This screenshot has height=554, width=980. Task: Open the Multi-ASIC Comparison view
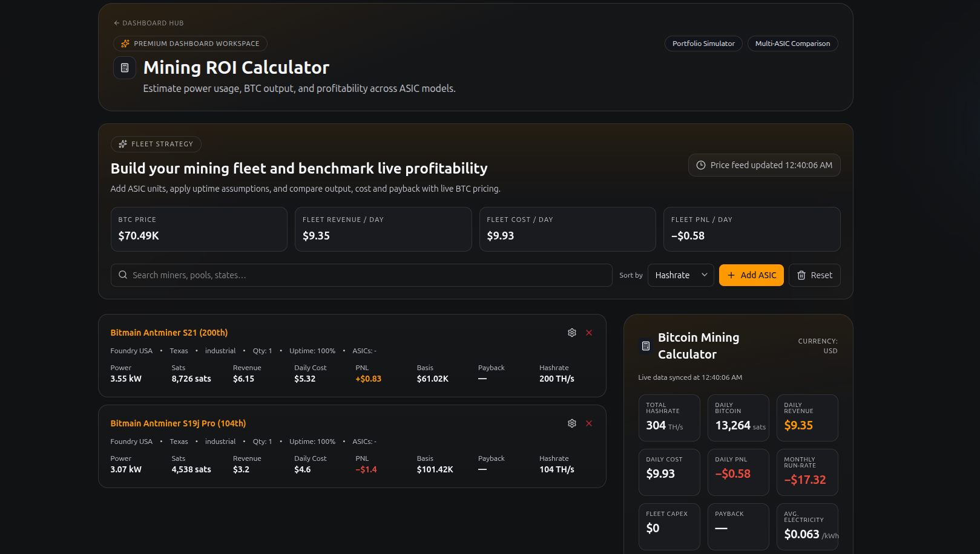[x=792, y=43]
